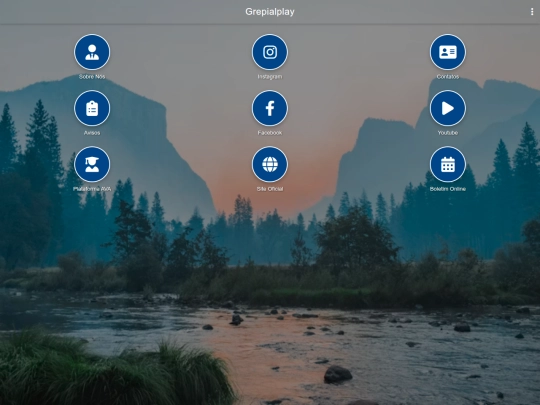Click the Boletim Online label text
This screenshot has width=540, height=405.
[448, 189]
